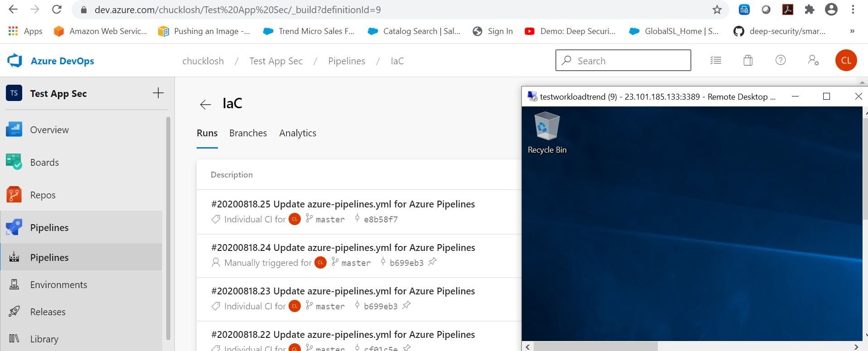Open Amazon Web Services bookmark
868x351 pixels.
[x=100, y=31]
